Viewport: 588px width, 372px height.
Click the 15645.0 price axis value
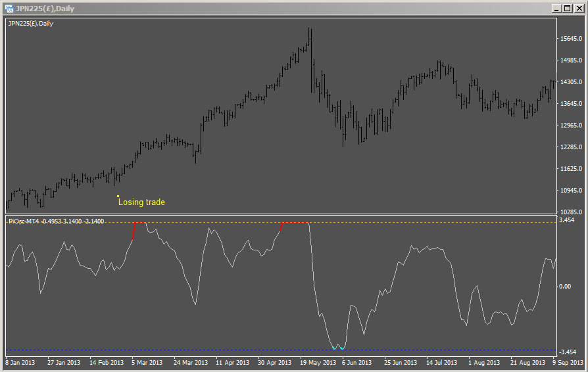(571, 39)
